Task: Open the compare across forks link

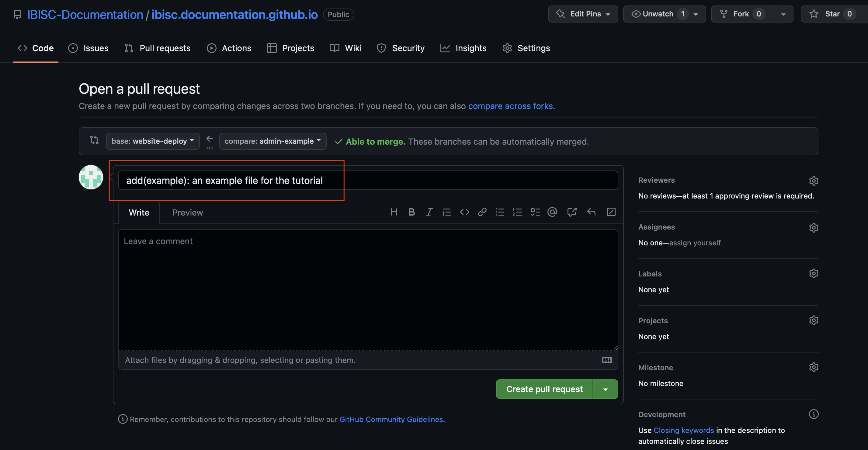Action: click(x=510, y=106)
